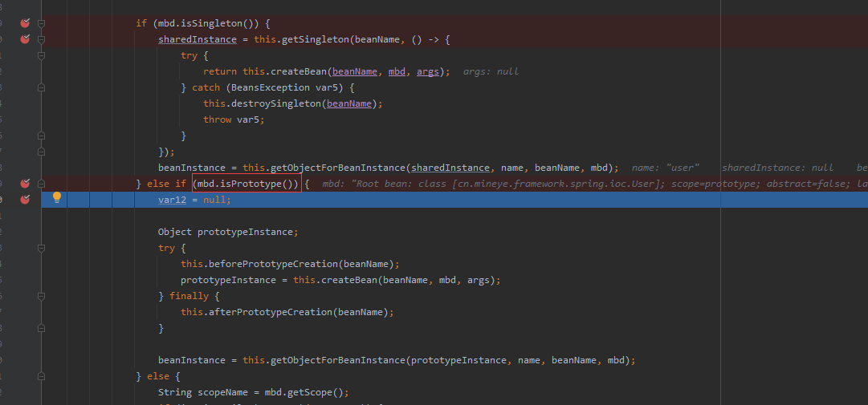Screen dimensions: 868x405
Task: Collapse the if (mbd.isSingleton()) block
Action: click(41, 23)
